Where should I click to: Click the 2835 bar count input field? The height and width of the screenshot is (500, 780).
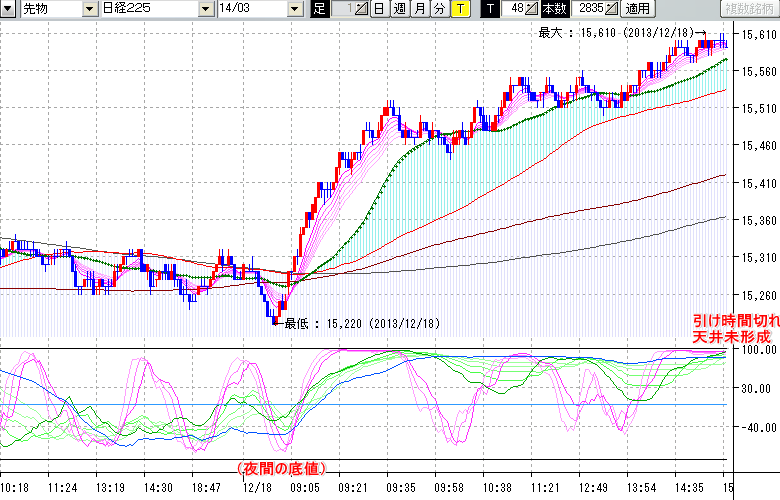(586, 9)
